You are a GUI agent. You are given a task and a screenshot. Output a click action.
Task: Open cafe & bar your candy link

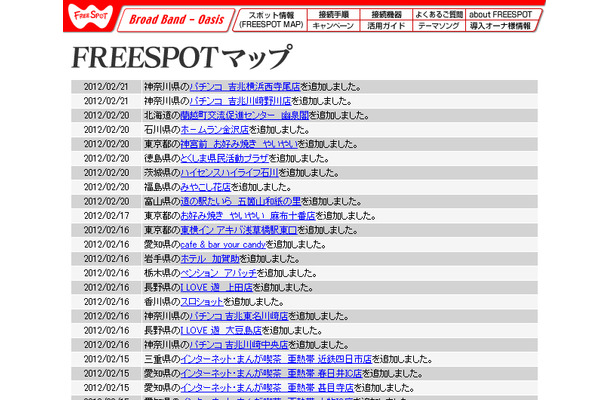click(x=223, y=245)
